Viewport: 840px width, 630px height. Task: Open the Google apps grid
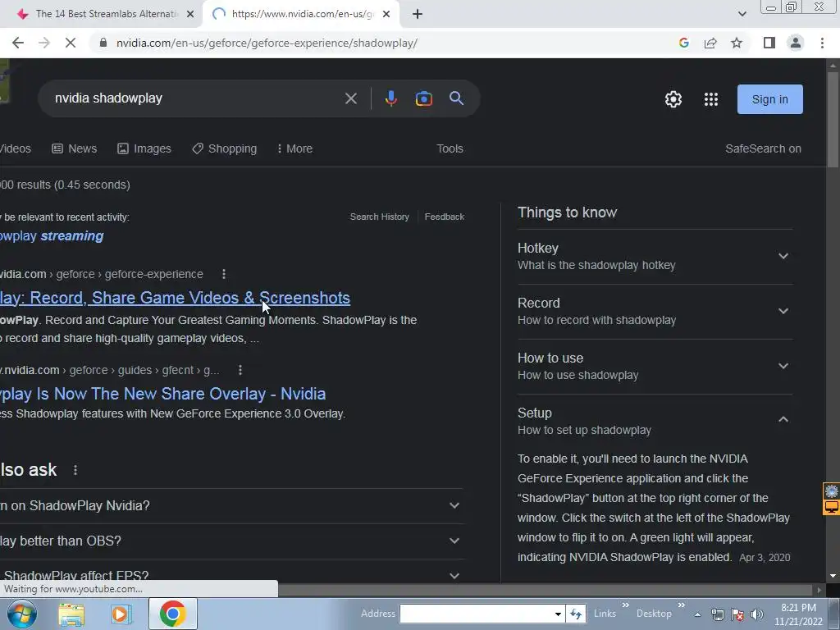(711, 99)
